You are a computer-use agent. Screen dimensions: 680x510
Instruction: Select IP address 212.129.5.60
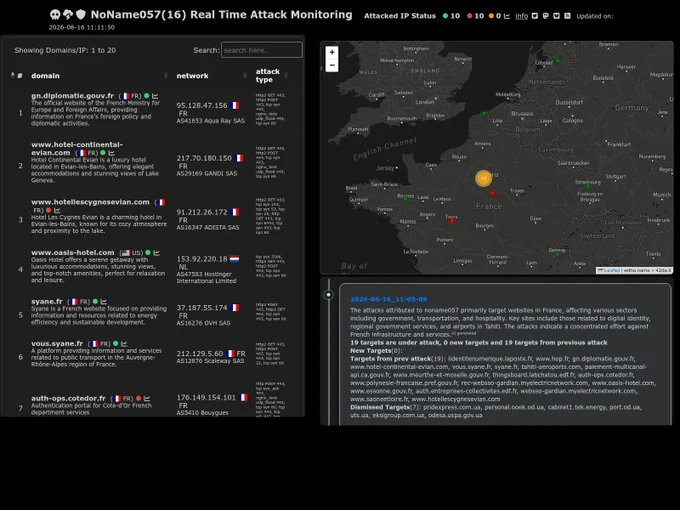click(199, 353)
